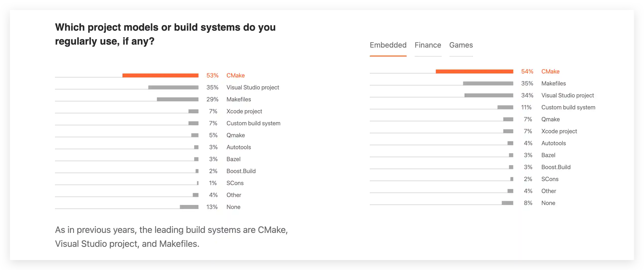Click the 8% None bar in Embedded chart
This screenshot has height=270, width=644.
pos(507,203)
